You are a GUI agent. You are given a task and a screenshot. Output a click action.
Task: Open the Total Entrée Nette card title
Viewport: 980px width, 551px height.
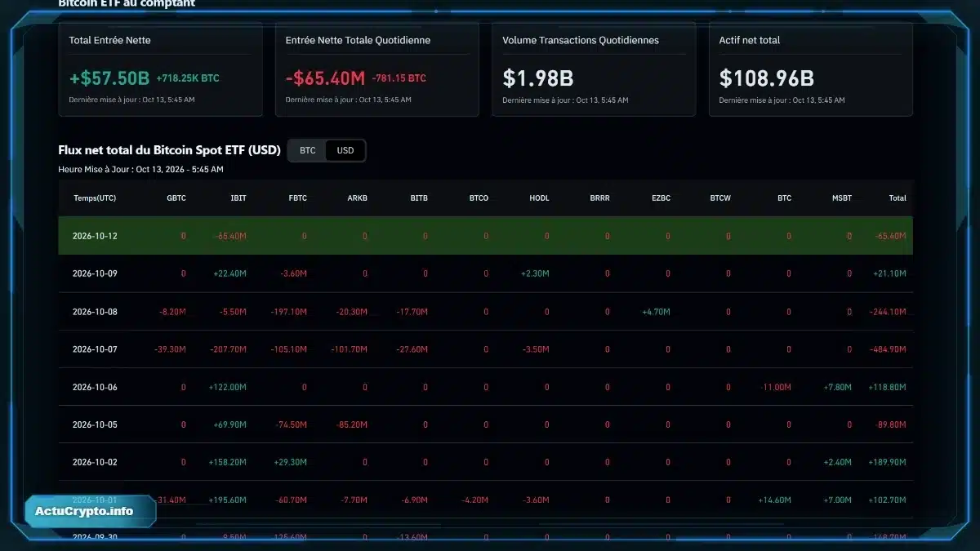109,40
